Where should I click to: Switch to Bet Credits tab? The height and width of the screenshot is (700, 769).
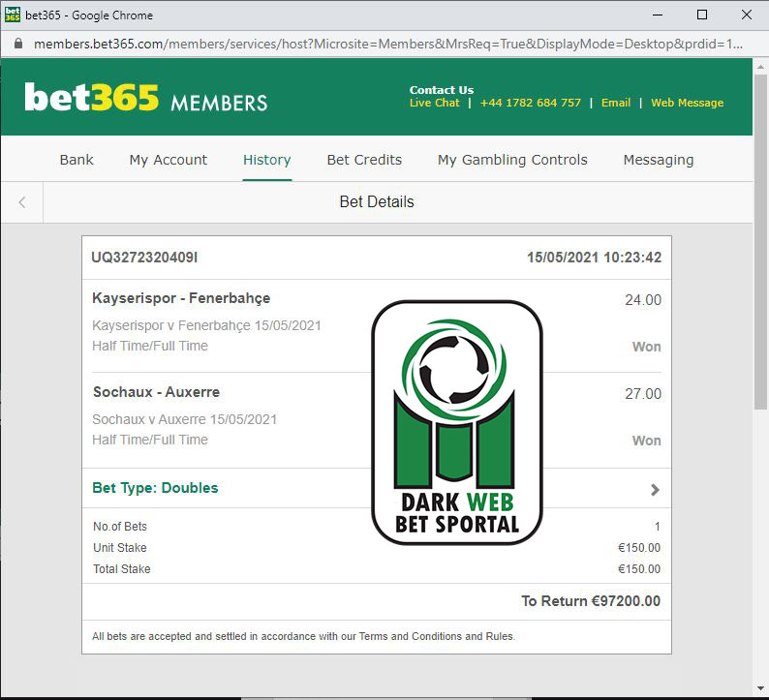(x=364, y=160)
